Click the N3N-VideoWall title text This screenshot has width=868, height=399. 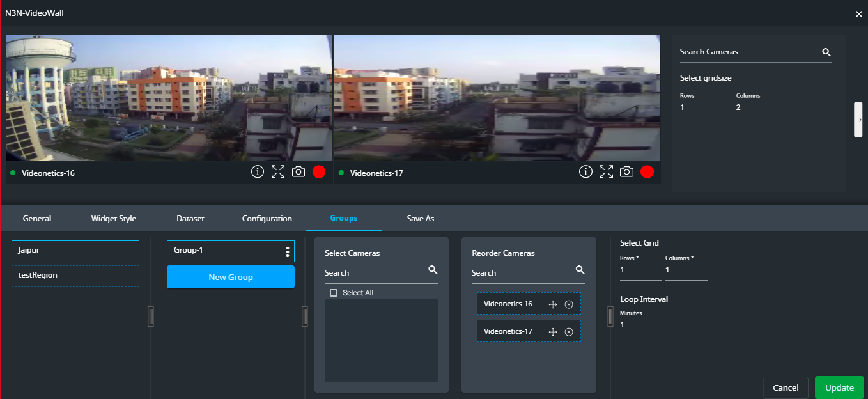coord(35,13)
